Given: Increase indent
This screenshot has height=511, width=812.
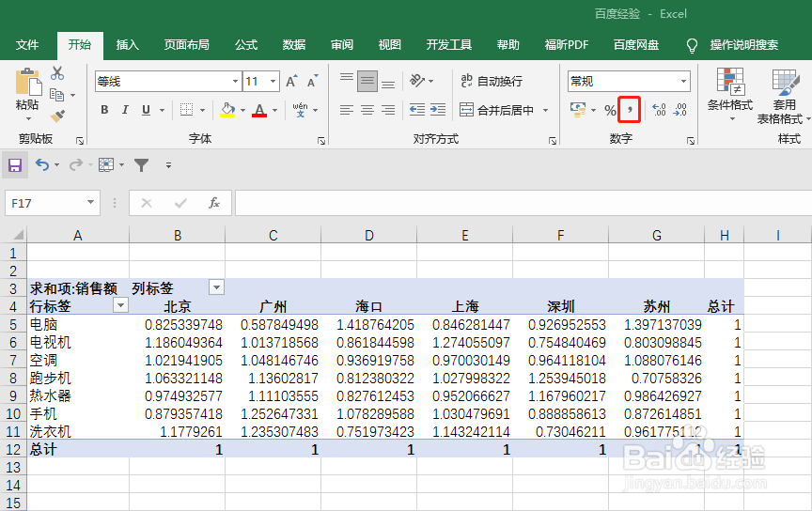Looking at the screenshot, I should (438, 110).
